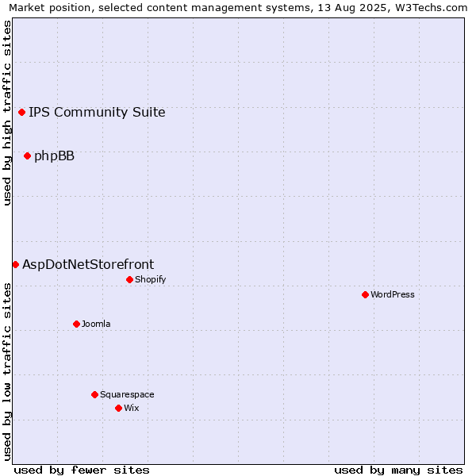Select the AspDotNetStorefront label text

coord(88,264)
